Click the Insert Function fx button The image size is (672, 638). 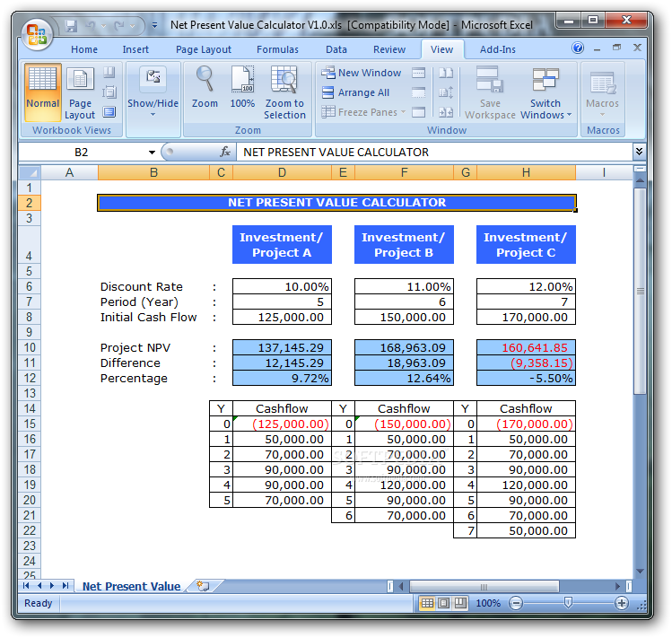point(224,152)
